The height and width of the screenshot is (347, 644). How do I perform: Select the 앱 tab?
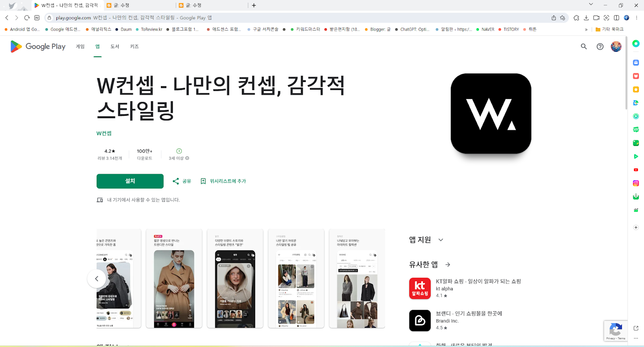(97, 47)
